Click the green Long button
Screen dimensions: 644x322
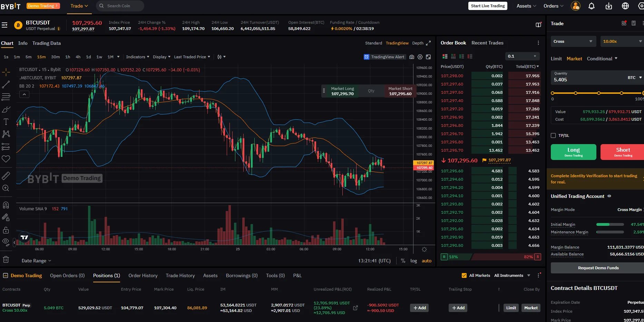pyautogui.click(x=574, y=152)
